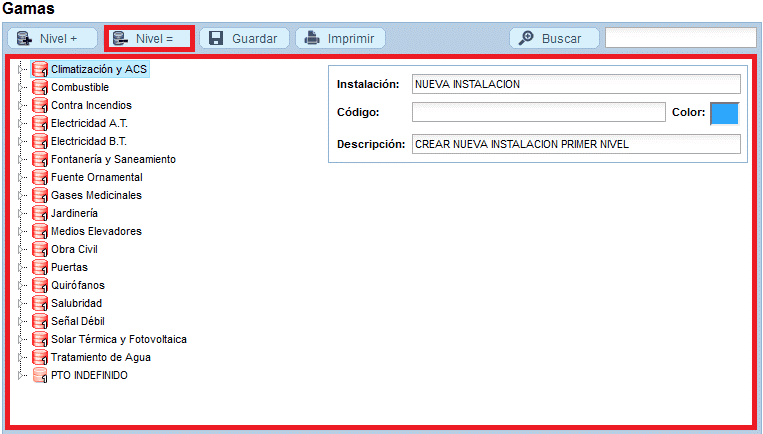This screenshot has width=763, height=434.
Task: Open the blue Color swatch picker
Action: [723, 113]
